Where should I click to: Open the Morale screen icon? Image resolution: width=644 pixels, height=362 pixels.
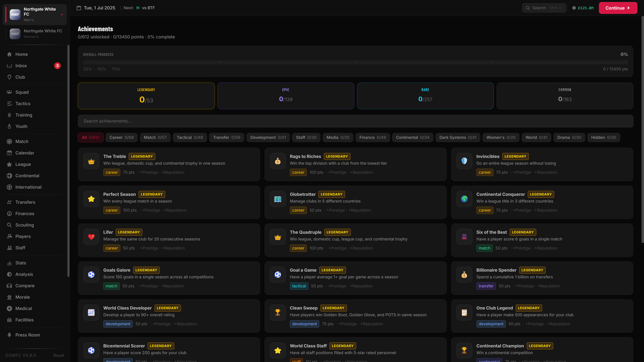click(9, 297)
